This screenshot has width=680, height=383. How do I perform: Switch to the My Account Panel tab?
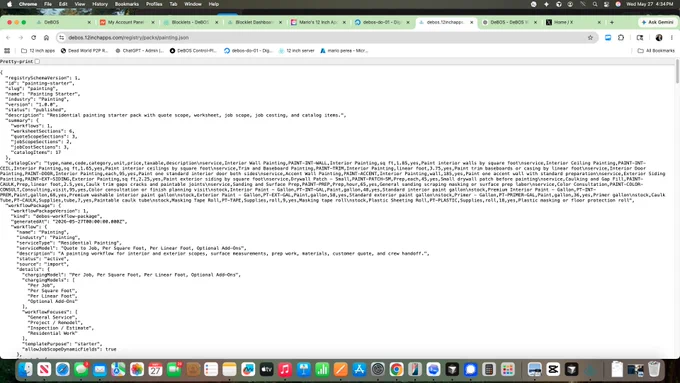tap(126, 22)
